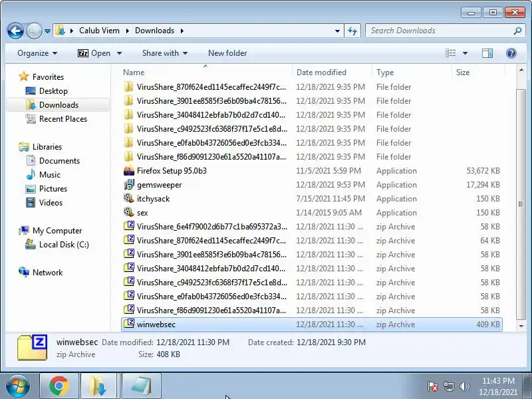Select the gemsweeper application icon

[129, 185]
